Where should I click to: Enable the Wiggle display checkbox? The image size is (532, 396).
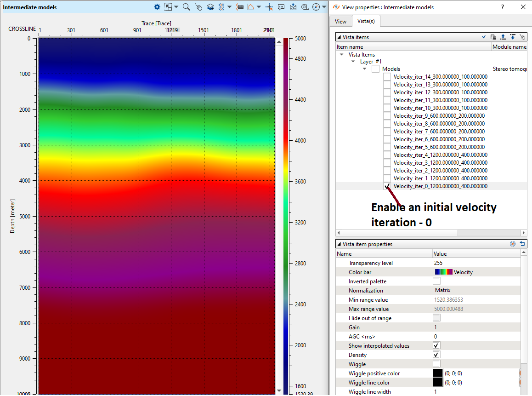[436, 364]
